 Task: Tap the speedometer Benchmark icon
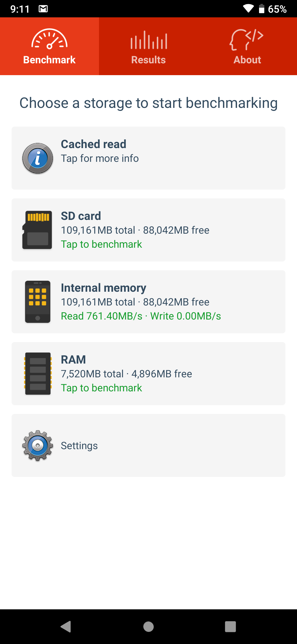[x=50, y=39]
